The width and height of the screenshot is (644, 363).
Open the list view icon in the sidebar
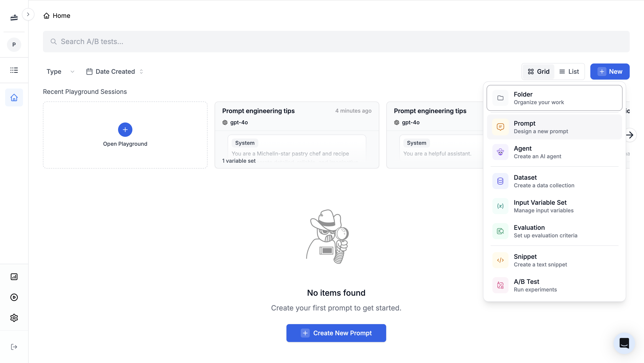tap(14, 70)
